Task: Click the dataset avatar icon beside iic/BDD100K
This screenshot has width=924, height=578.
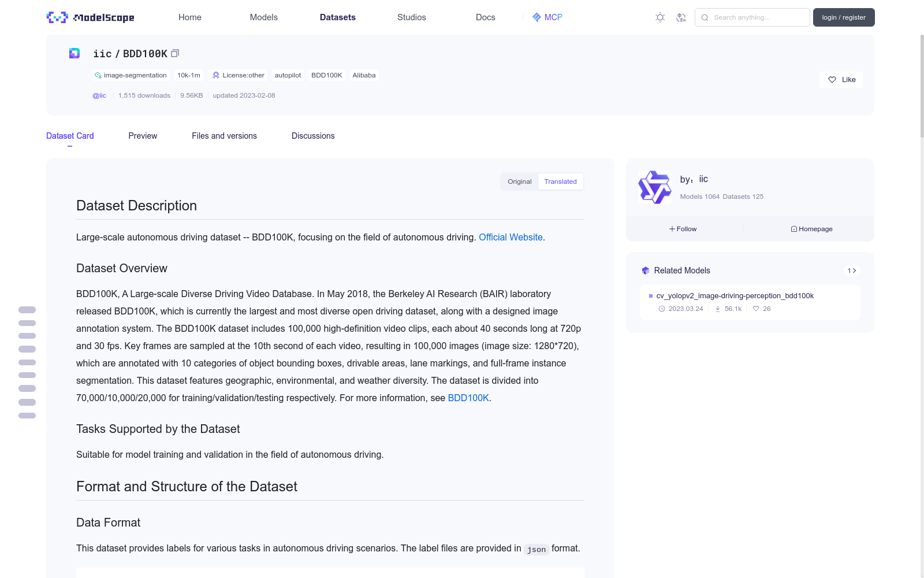Action: pos(74,53)
